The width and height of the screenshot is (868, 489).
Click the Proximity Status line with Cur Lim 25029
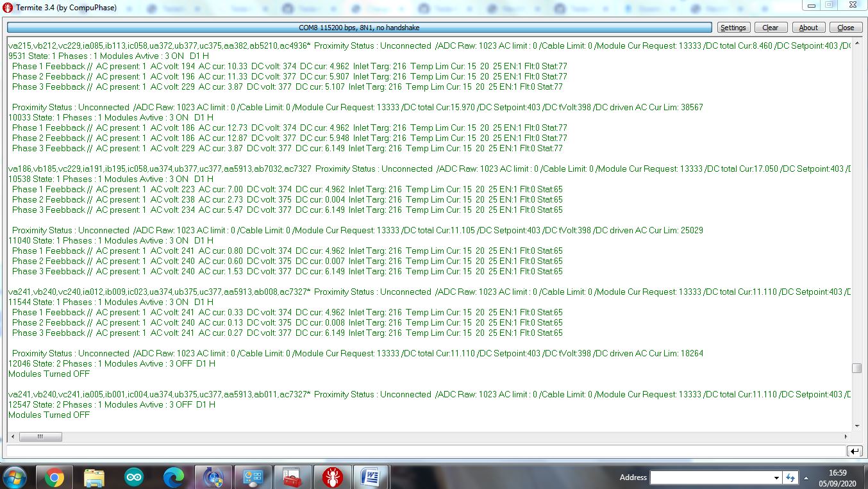click(x=358, y=230)
